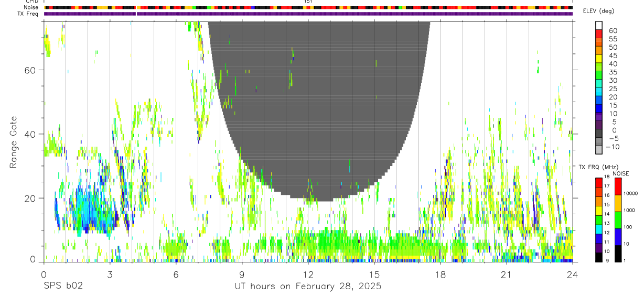The image size is (644, 297).
Task: Click the multicolored Noise strip above the plot
Action: [308, 8]
